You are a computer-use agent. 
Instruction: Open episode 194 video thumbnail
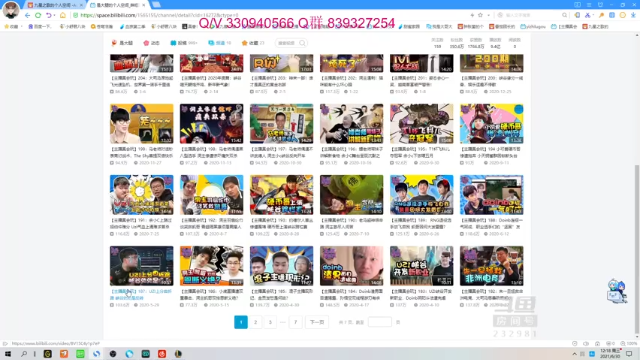coord(491,124)
